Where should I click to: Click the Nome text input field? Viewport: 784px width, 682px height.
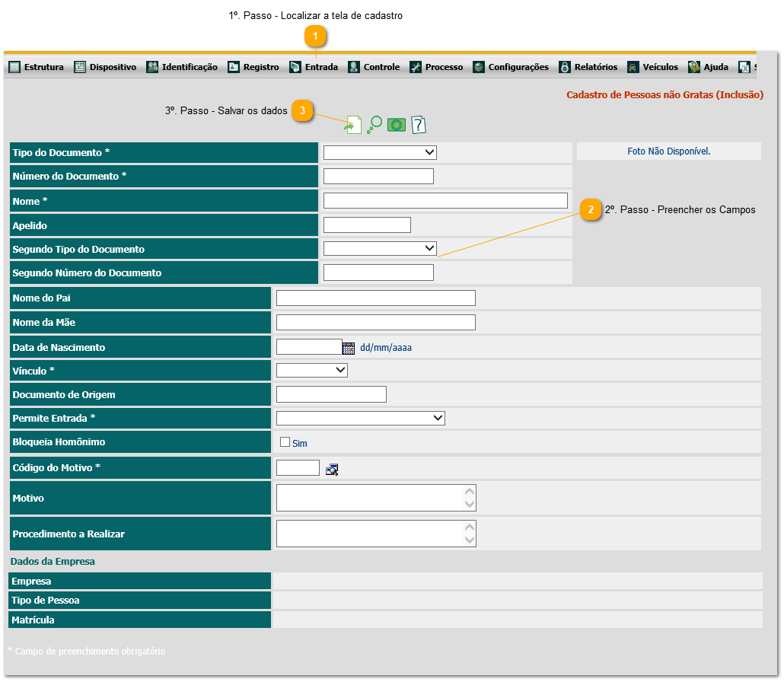click(445, 200)
